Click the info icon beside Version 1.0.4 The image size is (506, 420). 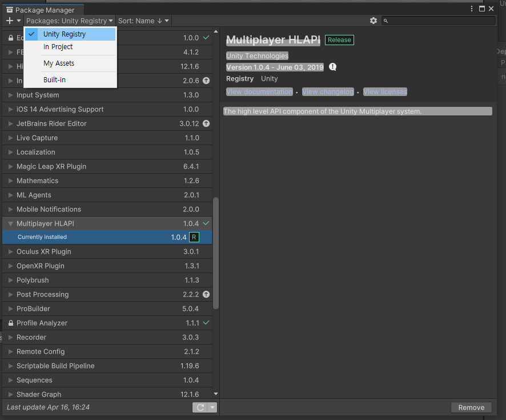[x=332, y=67]
